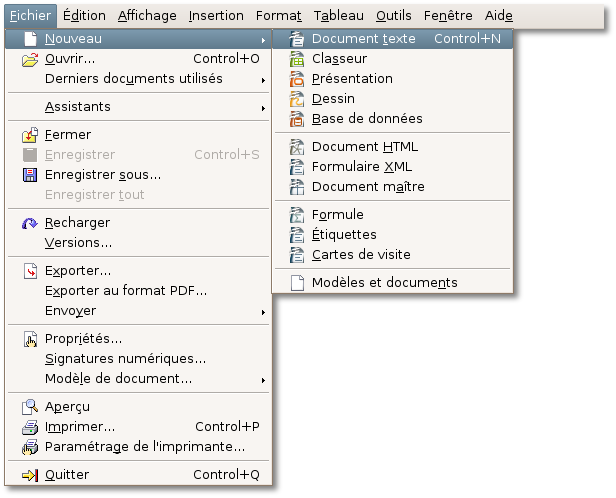
Task: Click the Imprimer printer icon
Action: [30, 427]
